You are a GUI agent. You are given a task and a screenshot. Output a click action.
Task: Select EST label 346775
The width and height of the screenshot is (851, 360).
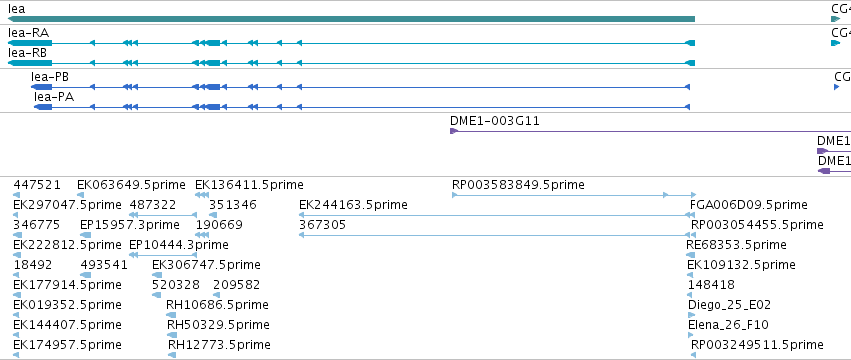pyautogui.click(x=36, y=225)
